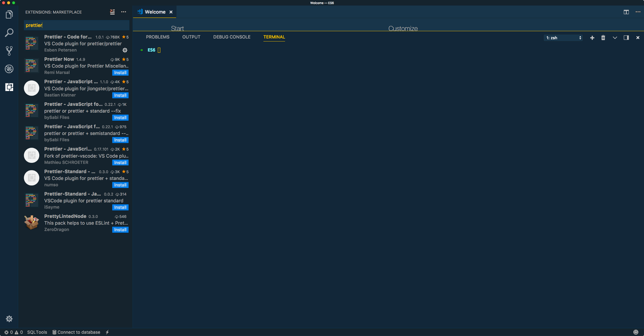Open Extensions Marketplace more actions menu

point(123,12)
